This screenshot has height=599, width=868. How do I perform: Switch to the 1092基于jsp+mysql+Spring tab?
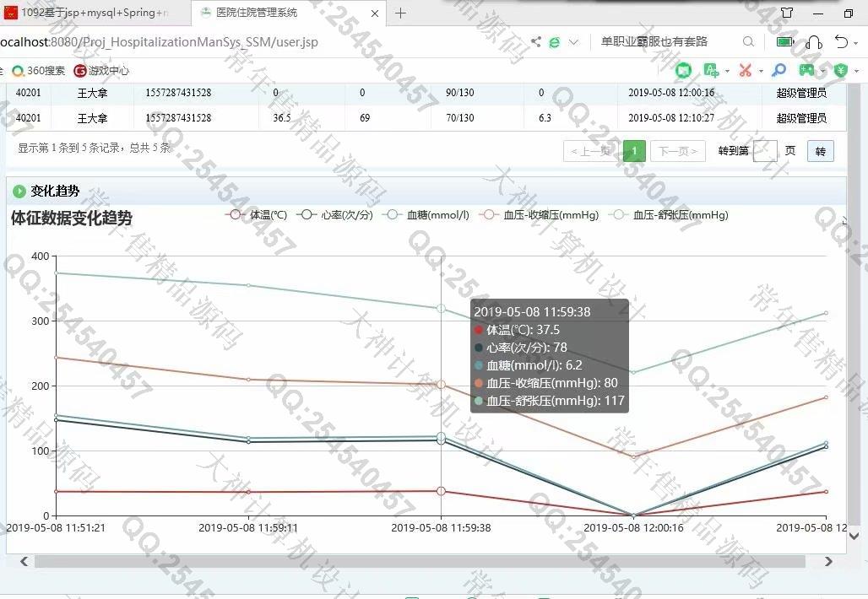point(93,13)
